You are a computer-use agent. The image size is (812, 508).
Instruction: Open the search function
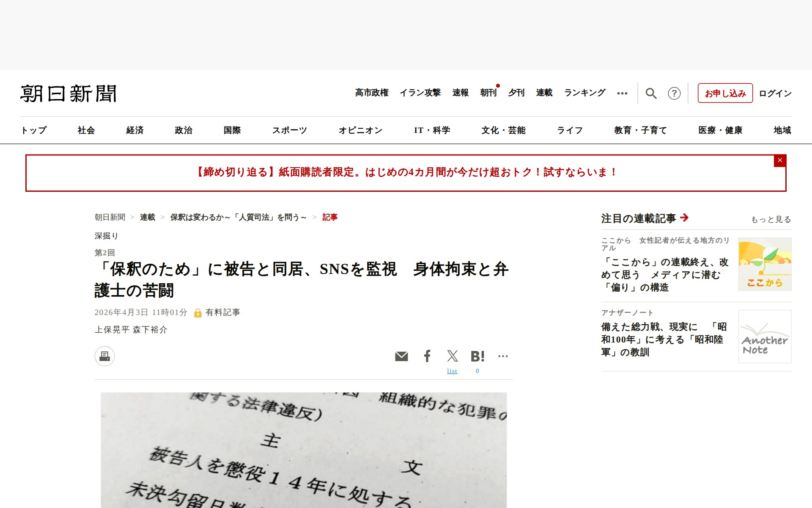pos(651,93)
